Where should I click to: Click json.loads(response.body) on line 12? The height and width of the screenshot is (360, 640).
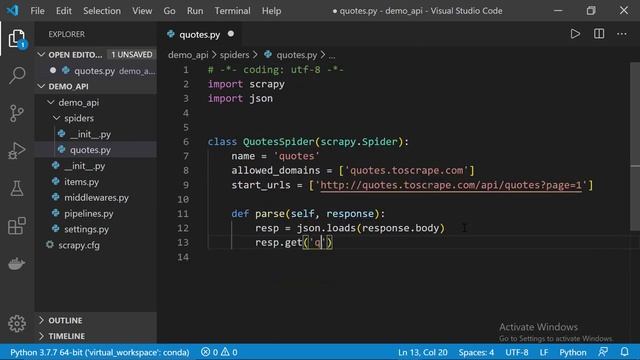tap(370, 228)
